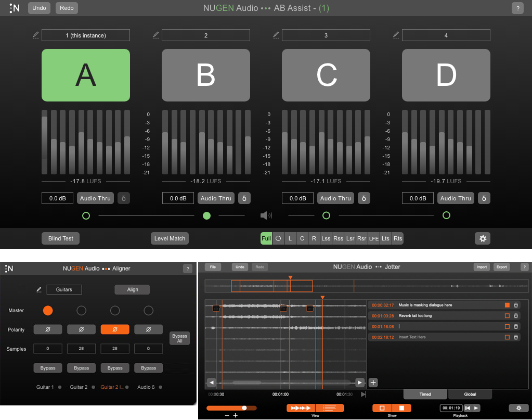
Task: Select second Master radio button in Aligner
Action: [x=81, y=311]
